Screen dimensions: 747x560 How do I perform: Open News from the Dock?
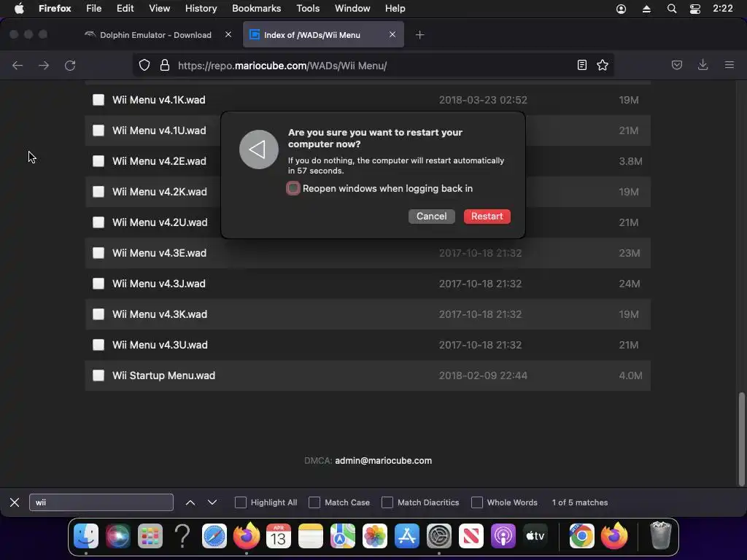[x=471, y=536]
